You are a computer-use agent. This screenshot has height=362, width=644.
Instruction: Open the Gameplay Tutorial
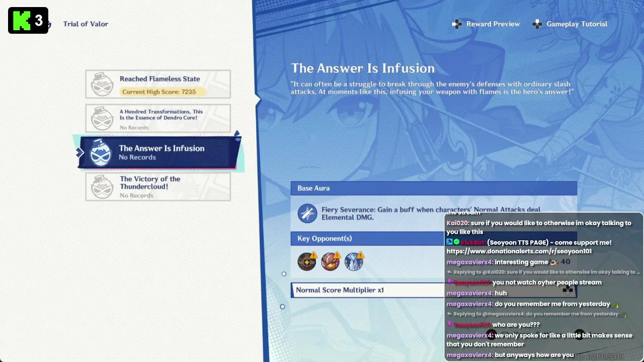[x=577, y=24]
